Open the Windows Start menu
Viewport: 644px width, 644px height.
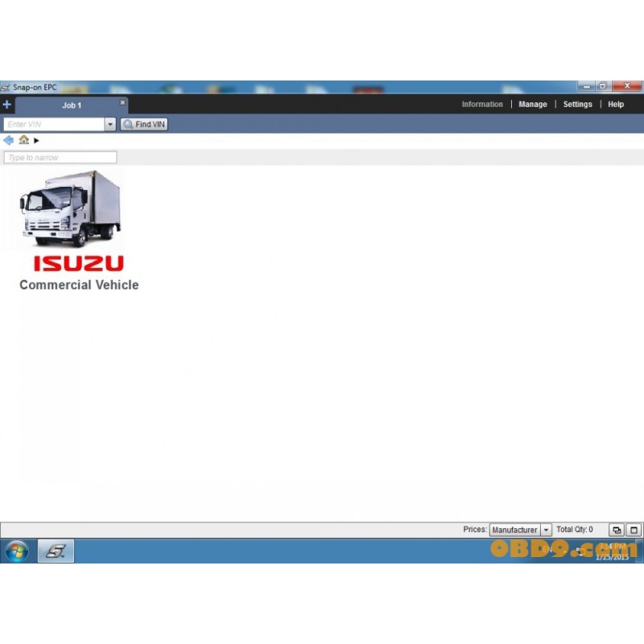pyautogui.click(x=17, y=551)
